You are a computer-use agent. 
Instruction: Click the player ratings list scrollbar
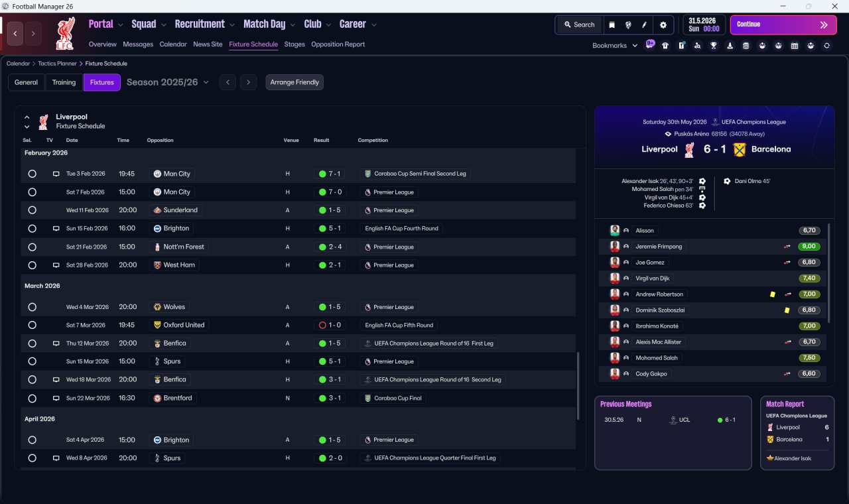point(829,273)
